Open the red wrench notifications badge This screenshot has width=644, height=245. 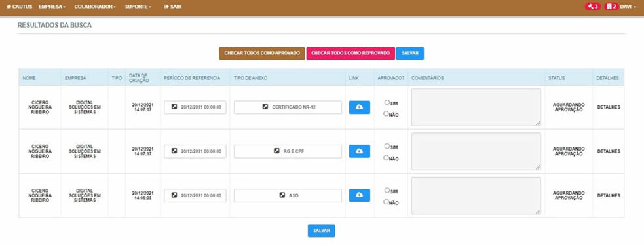click(x=593, y=7)
